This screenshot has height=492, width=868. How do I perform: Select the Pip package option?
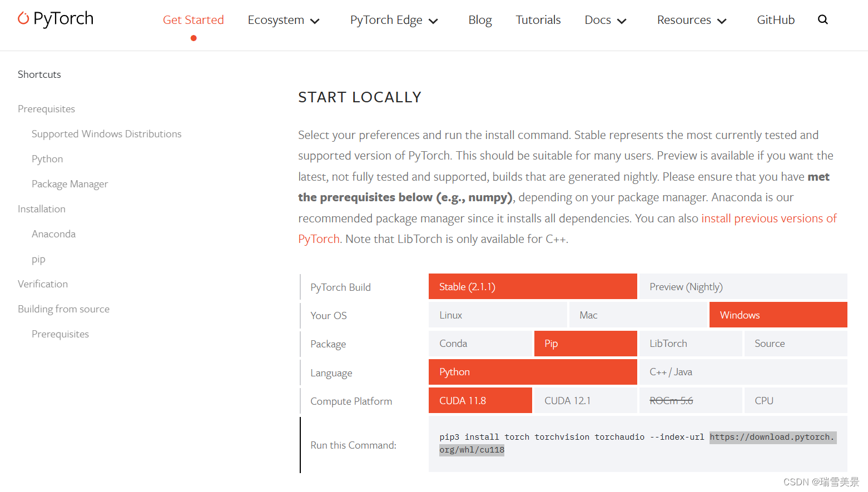click(x=586, y=344)
